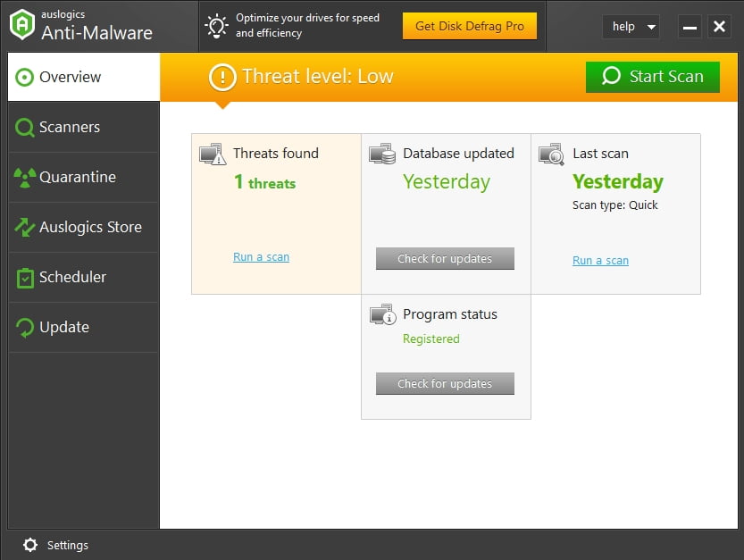Click the Auslogics Anti-Malware logo
The width and height of the screenshot is (744, 560).
[19, 25]
